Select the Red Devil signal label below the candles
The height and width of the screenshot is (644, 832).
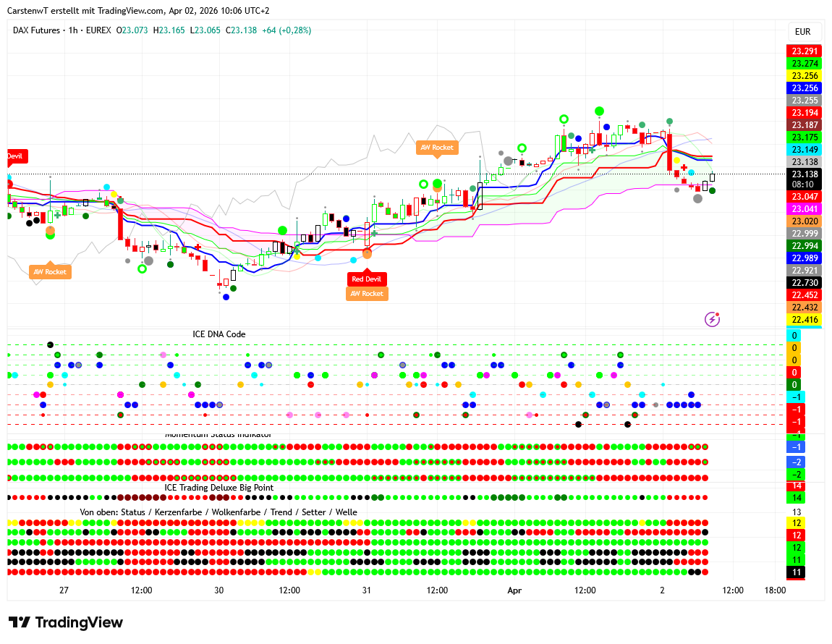367,279
